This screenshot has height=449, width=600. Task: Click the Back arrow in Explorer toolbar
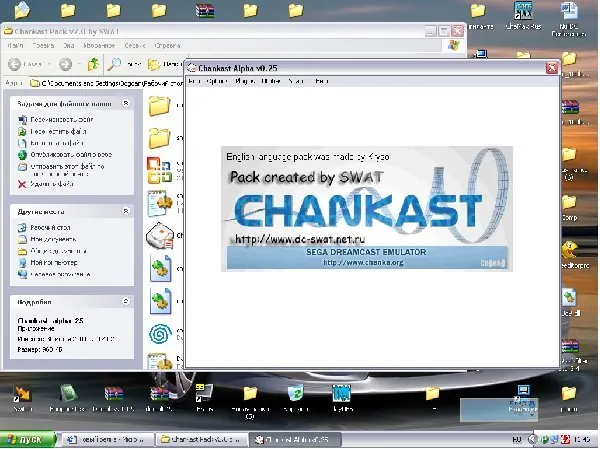click(15, 64)
